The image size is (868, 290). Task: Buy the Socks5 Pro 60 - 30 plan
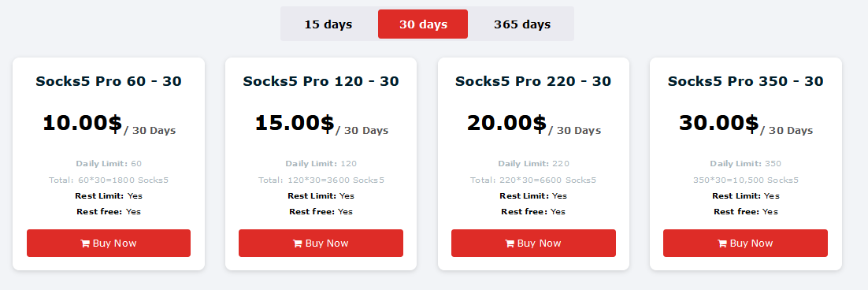[109, 243]
